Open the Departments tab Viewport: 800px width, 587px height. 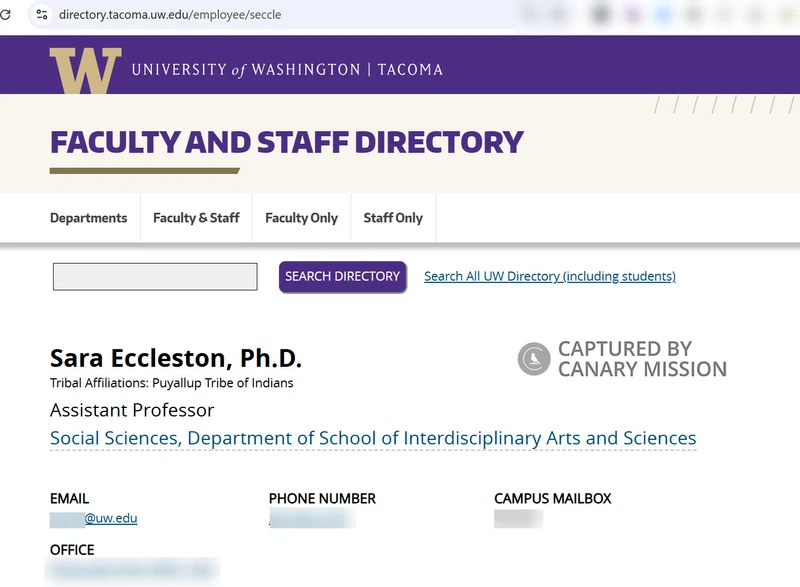coord(89,218)
